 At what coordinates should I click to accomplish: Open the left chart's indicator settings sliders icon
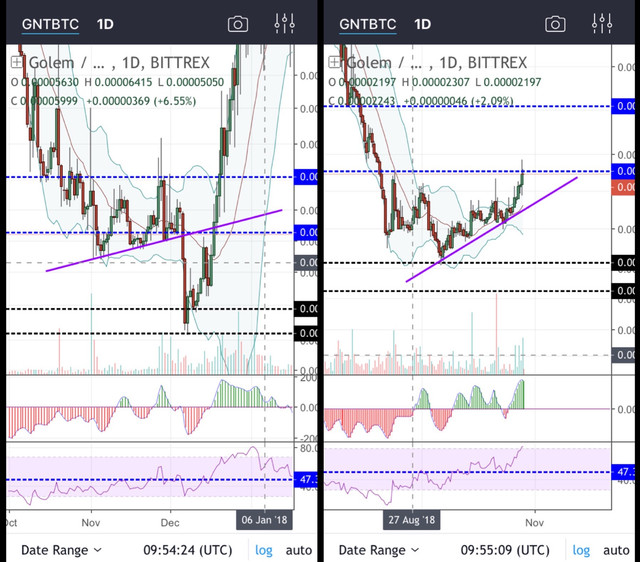click(x=284, y=24)
